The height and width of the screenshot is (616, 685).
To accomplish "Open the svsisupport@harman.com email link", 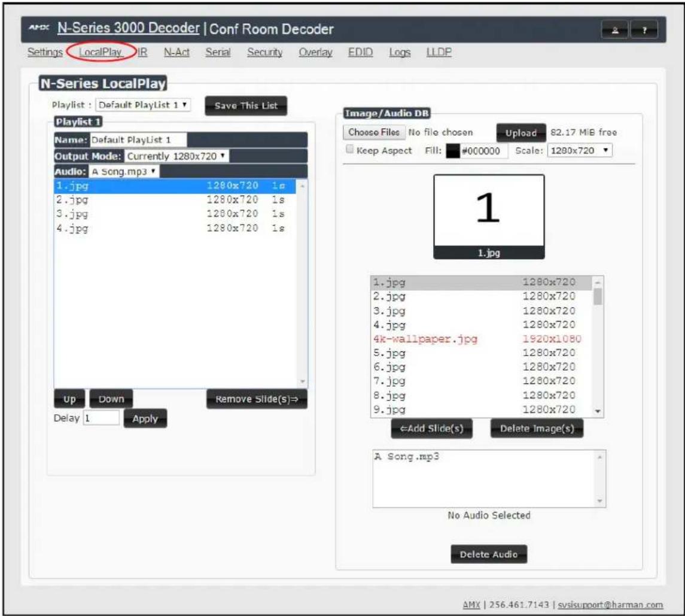I will [x=610, y=605].
